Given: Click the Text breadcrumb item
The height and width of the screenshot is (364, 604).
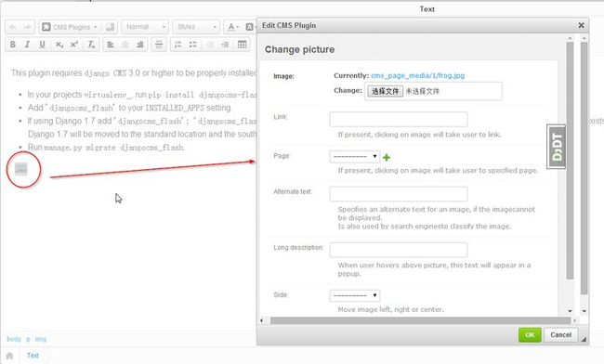Looking at the screenshot, I should [x=33, y=355].
